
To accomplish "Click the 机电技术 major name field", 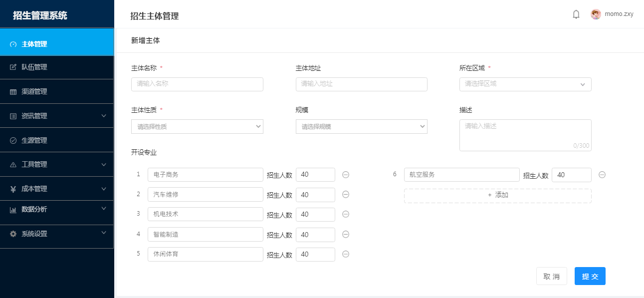I will pos(206,214).
